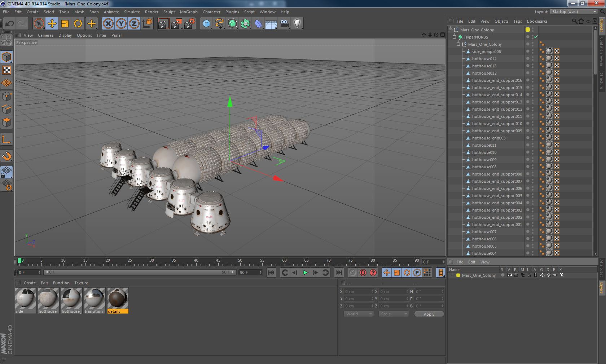Switch to Model mode
The width and height of the screenshot is (606, 364).
(x=6, y=57)
